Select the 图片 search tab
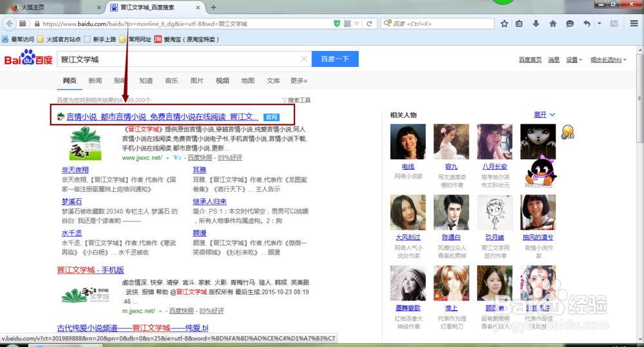 point(196,80)
